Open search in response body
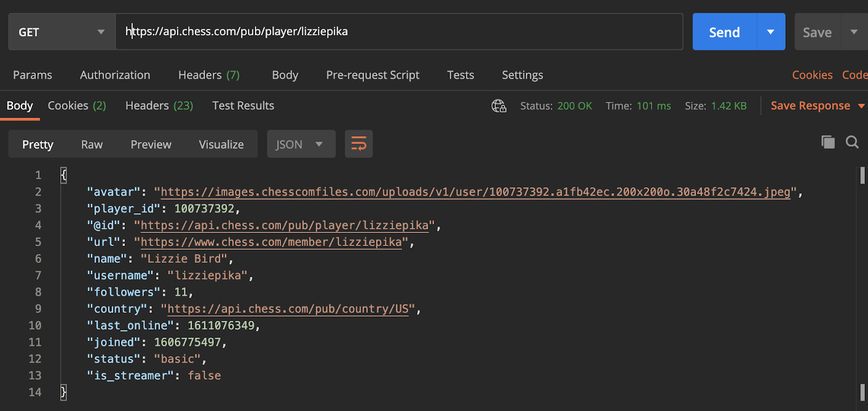The image size is (868, 411). point(852,142)
